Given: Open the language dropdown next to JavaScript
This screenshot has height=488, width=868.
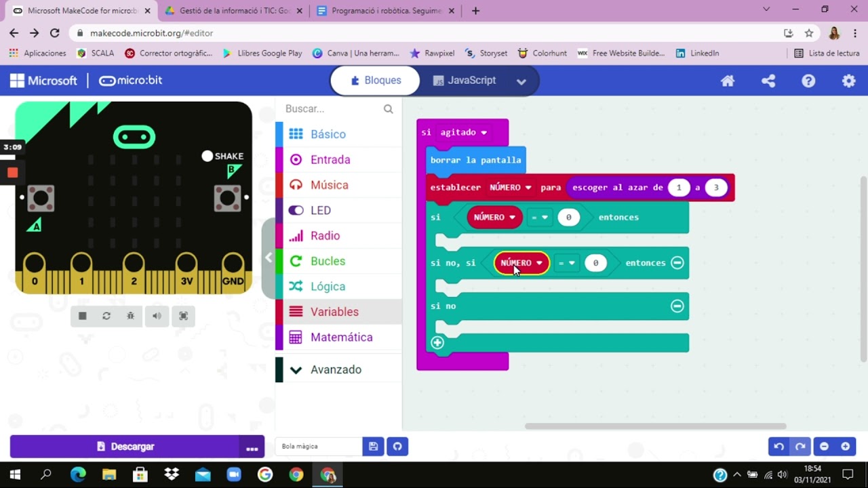Looking at the screenshot, I should click(521, 81).
